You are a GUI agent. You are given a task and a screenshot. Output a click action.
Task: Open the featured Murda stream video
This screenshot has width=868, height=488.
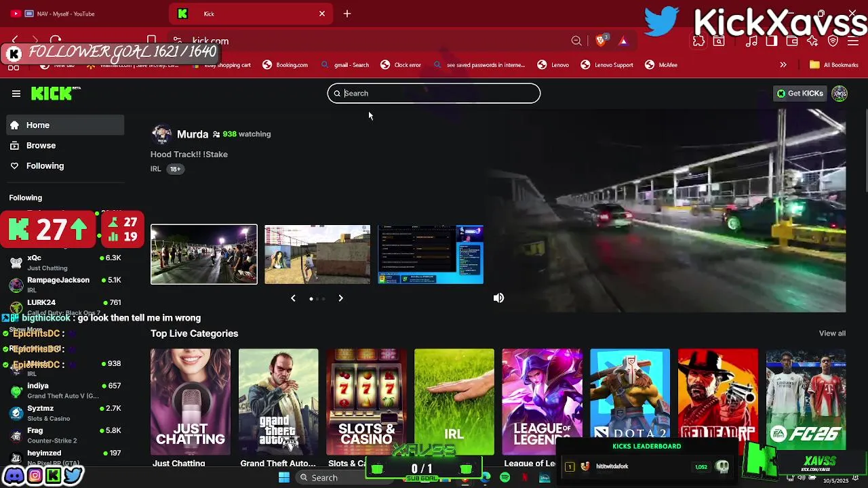(x=666, y=210)
